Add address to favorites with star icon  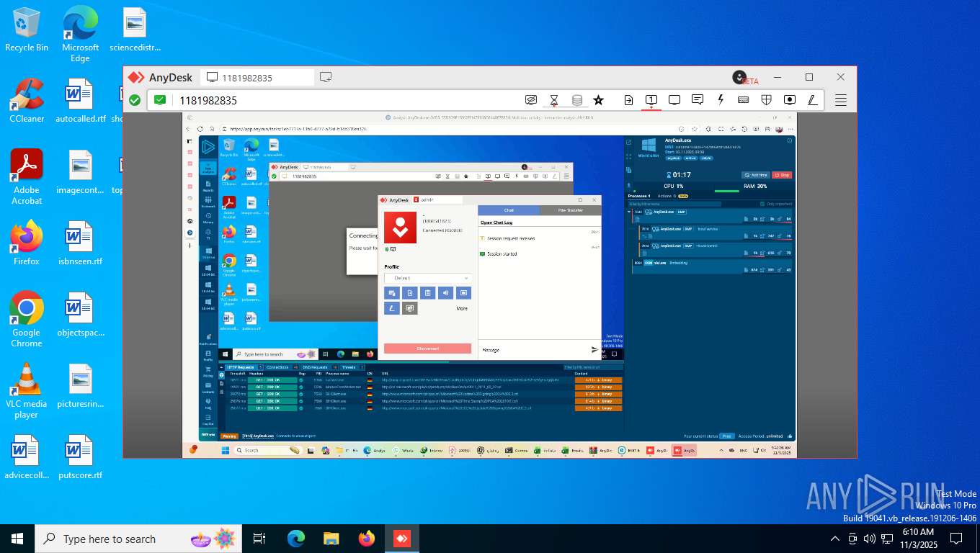click(598, 100)
